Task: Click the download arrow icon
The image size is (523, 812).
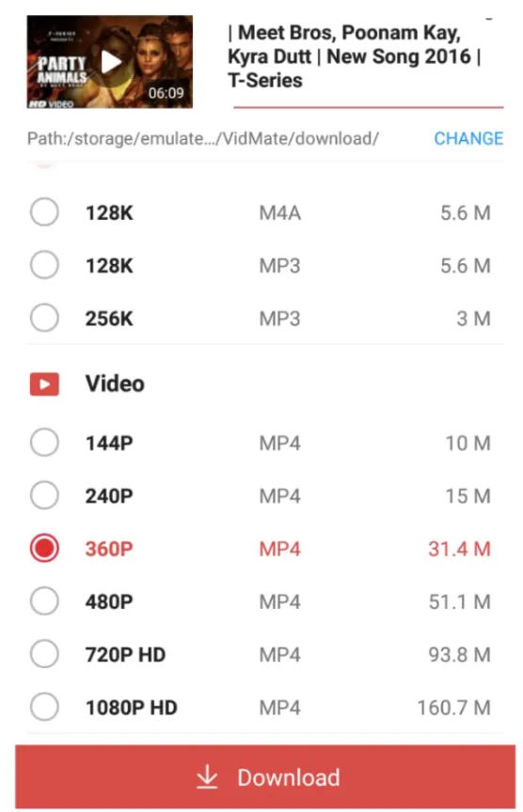Action: point(207,777)
